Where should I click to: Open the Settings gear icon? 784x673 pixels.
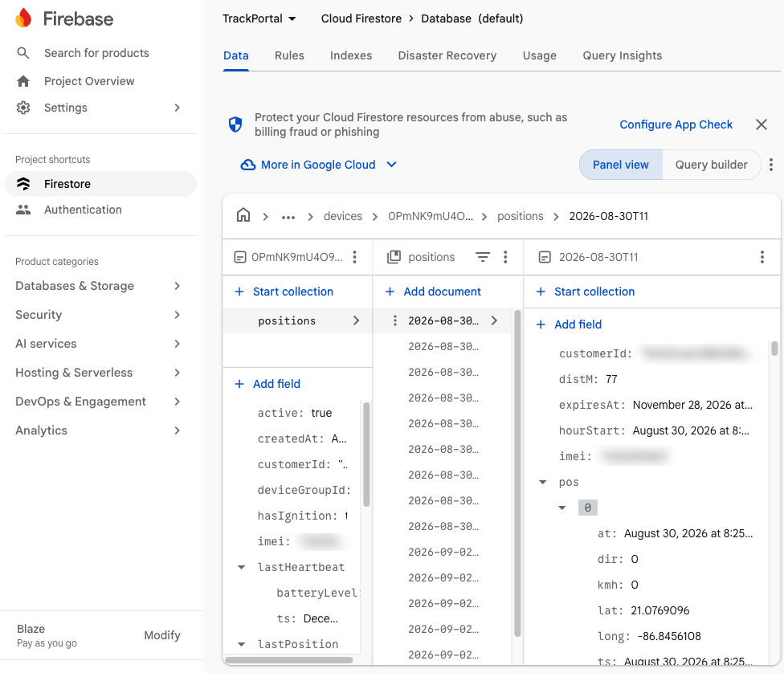click(x=23, y=108)
